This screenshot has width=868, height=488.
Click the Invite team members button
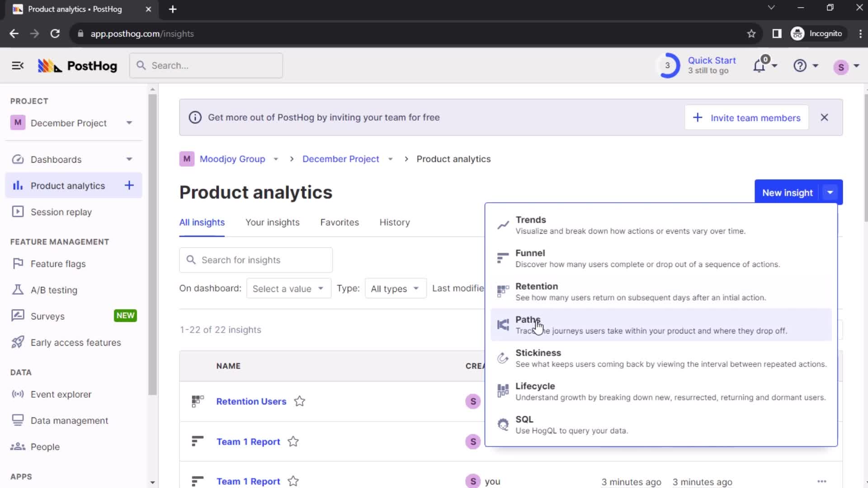pos(748,117)
